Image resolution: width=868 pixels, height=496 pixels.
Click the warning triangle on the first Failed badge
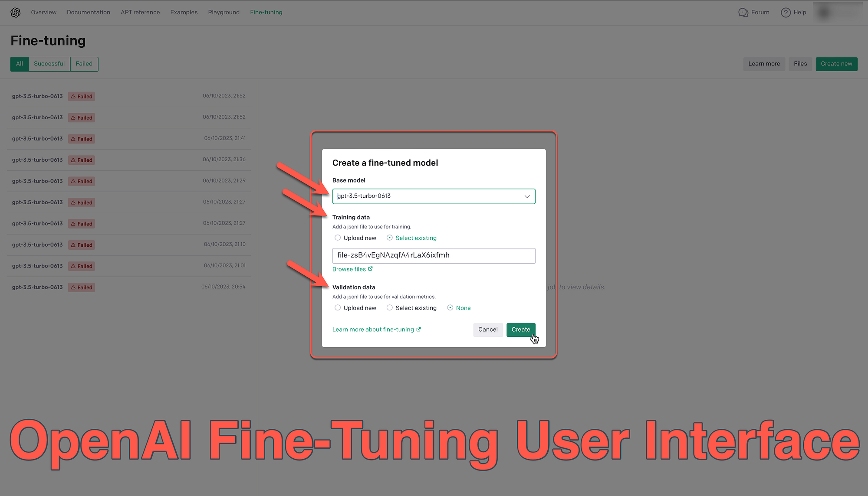74,96
